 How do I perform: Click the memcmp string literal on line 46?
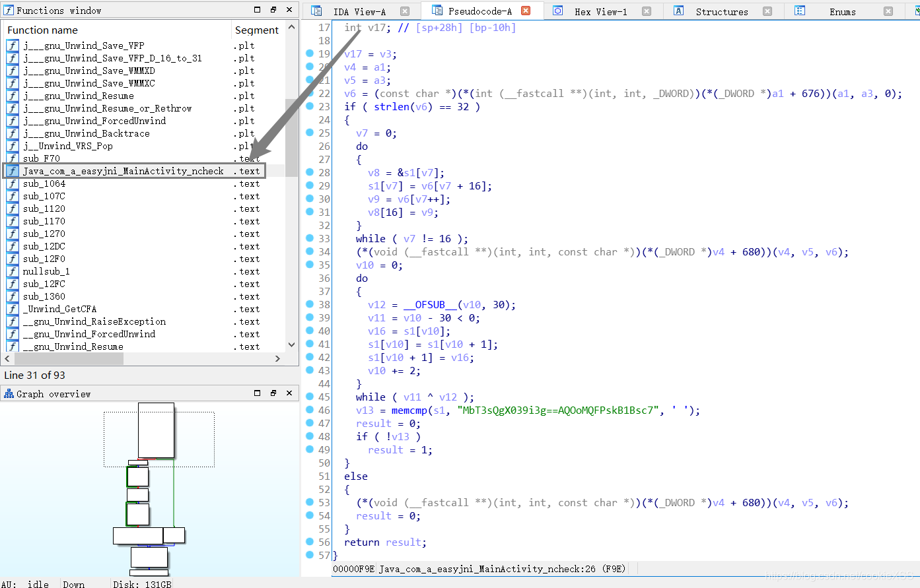[559, 410]
